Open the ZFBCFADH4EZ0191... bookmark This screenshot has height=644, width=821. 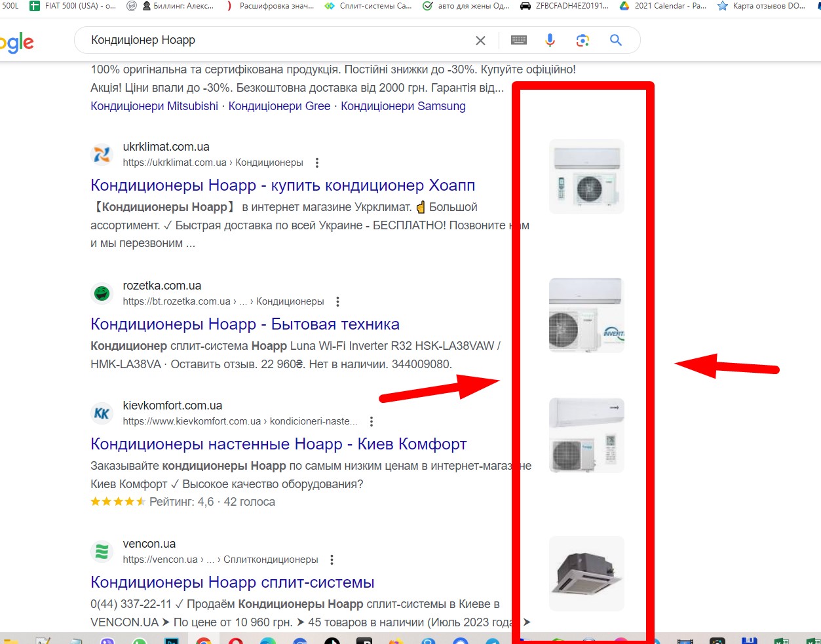[564, 6]
